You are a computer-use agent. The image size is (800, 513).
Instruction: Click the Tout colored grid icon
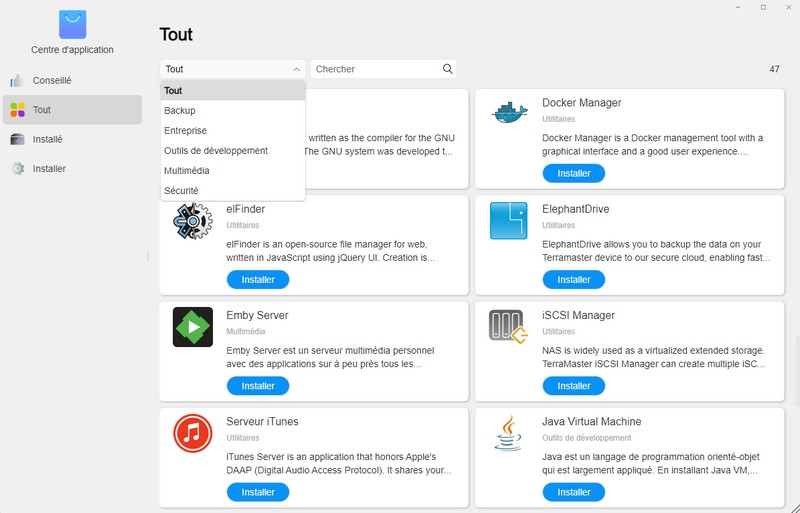pos(17,110)
